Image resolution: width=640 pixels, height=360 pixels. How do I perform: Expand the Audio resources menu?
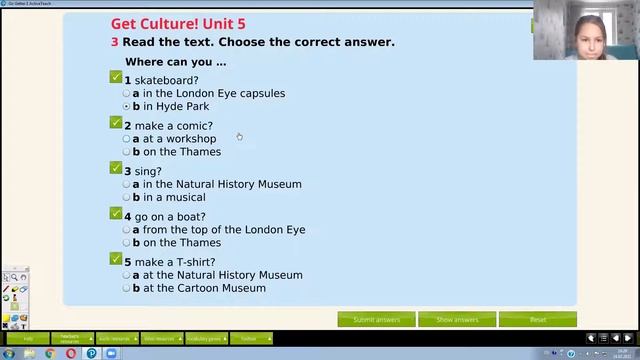point(118,339)
